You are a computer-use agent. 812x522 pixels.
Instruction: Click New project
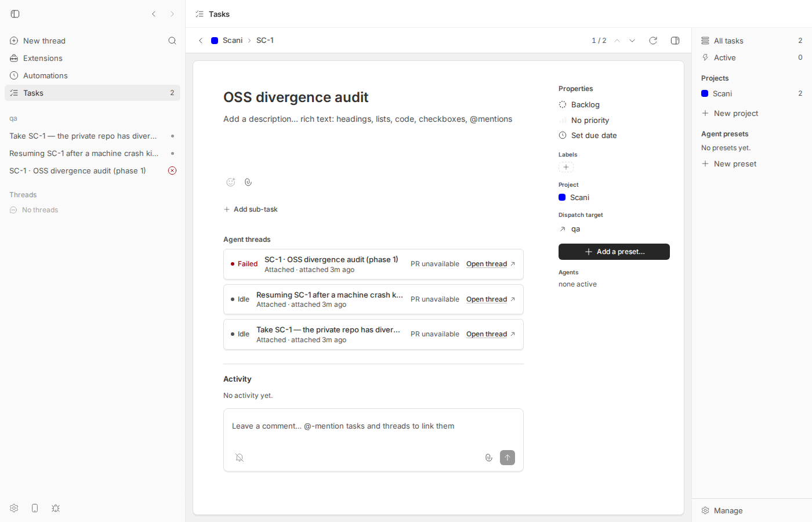730,113
